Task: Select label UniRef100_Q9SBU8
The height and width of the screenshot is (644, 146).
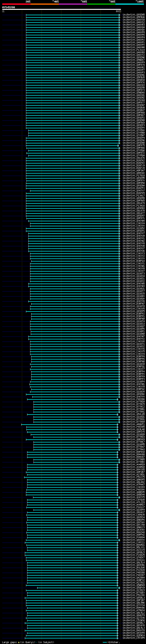Action: [x=133, y=108]
